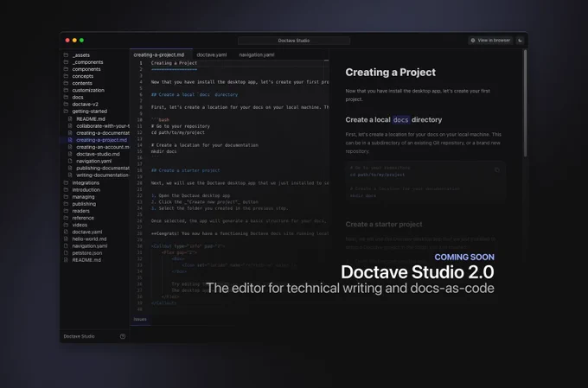
Task: Expand the integrations folder
Action: point(86,183)
